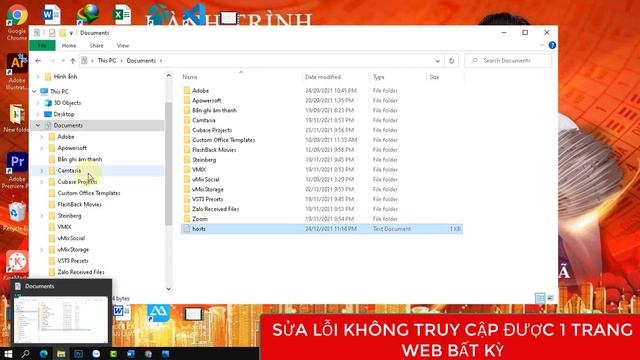Image resolution: width=640 pixels, height=360 pixels.
Task: Switch to the Details view layout button
Action: point(540,298)
